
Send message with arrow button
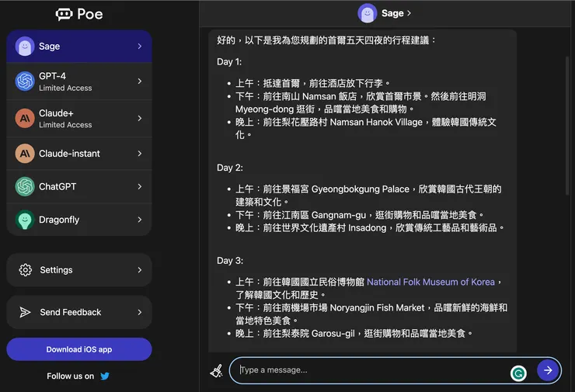(548, 370)
